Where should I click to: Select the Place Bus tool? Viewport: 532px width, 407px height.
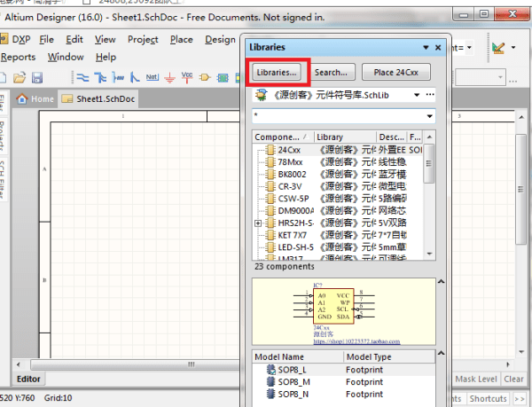[x=99, y=77]
